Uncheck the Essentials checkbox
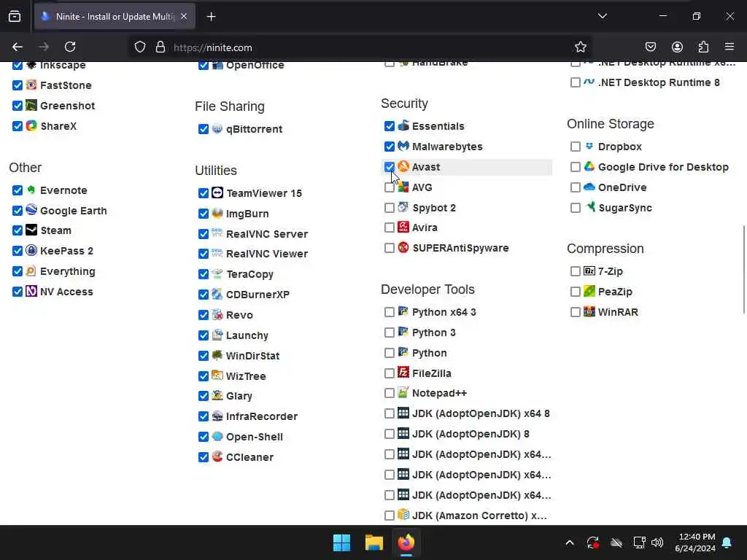This screenshot has height=560, width=747. (390, 125)
